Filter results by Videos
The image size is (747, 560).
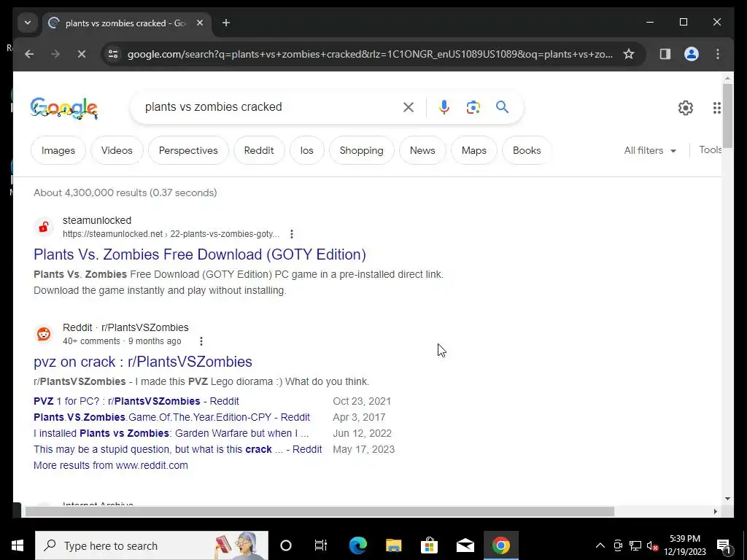pos(117,150)
